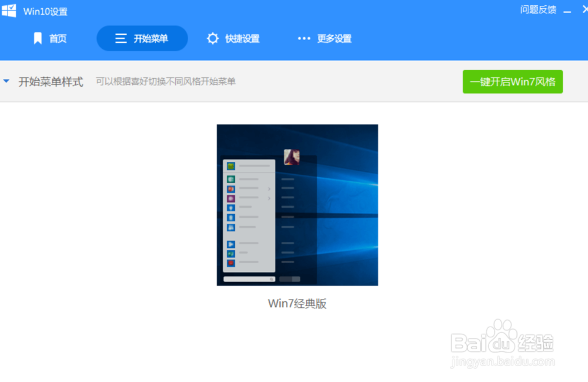The width and height of the screenshot is (588, 382).
Task: Switch to the 快捷设置 tab
Action: 233,38
